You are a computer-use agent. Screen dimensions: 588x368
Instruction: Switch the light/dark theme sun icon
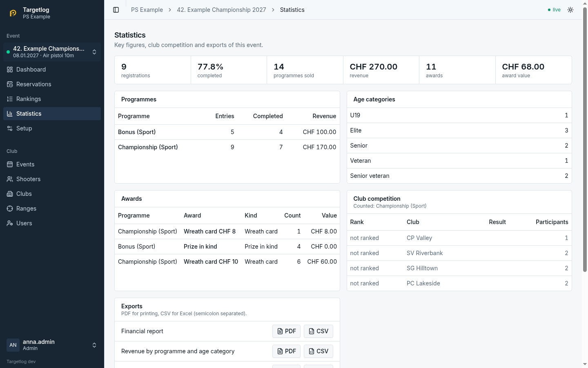click(570, 10)
